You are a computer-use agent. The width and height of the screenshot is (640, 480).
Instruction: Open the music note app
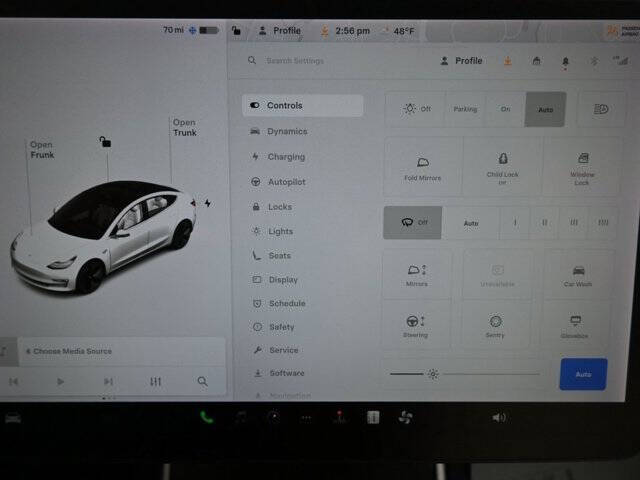coord(241,417)
